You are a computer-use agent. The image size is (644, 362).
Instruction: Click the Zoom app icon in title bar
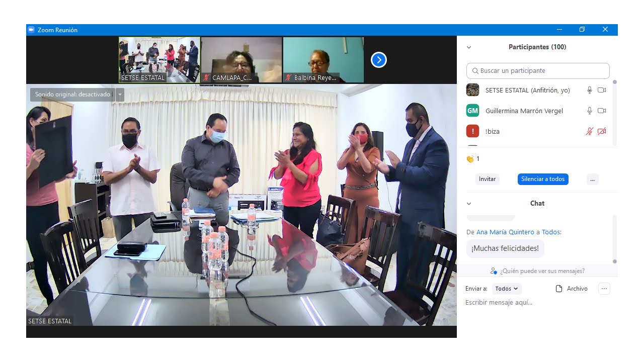tap(31, 30)
